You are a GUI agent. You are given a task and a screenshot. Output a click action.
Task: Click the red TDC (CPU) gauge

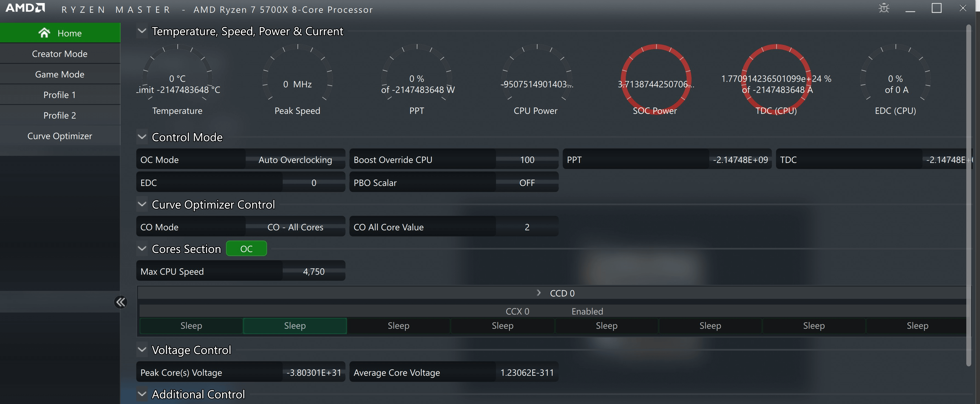coord(776,79)
